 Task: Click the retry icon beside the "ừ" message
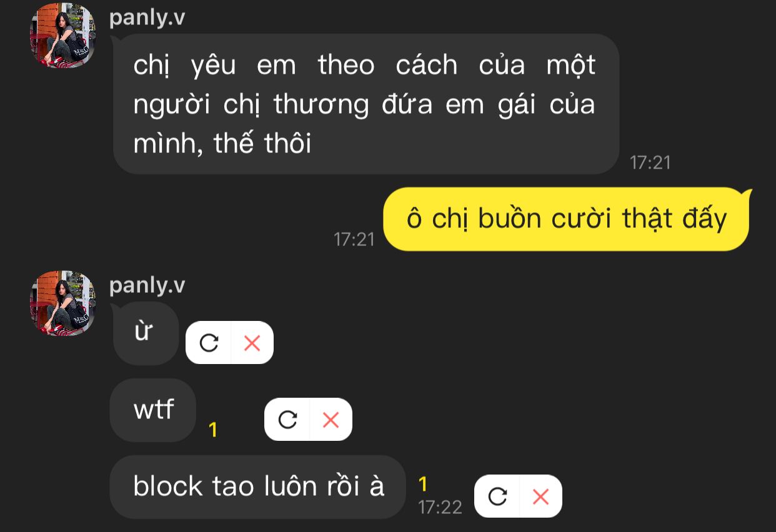coord(209,343)
